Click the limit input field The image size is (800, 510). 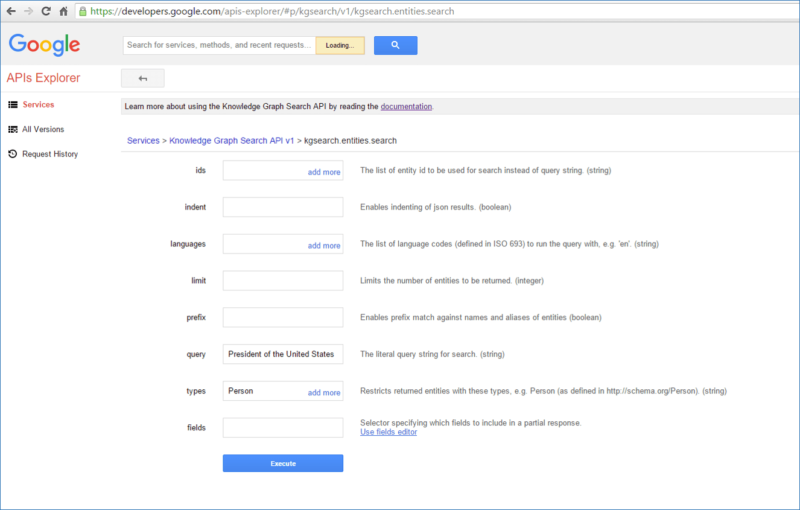[x=283, y=280]
